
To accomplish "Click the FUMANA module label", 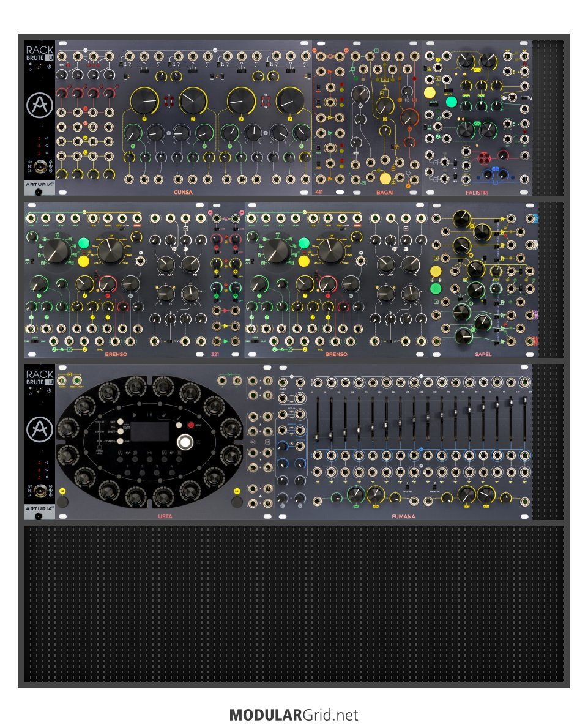I will coord(403,516).
